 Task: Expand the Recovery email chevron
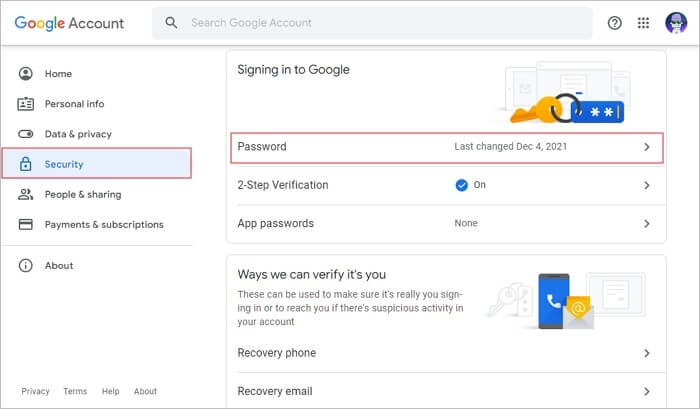pos(646,391)
